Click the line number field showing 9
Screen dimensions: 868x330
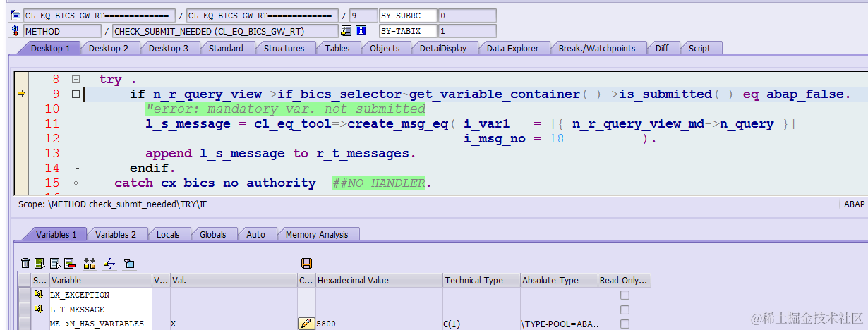pyautogui.click(x=363, y=15)
